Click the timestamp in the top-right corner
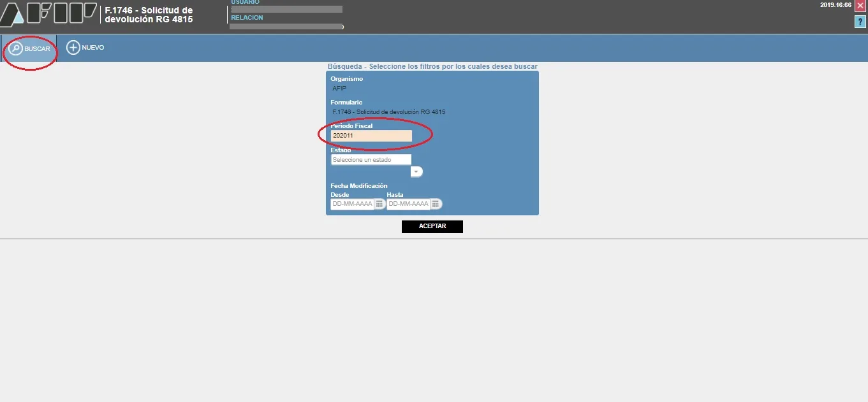This screenshot has height=402, width=868. click(835, 5)
